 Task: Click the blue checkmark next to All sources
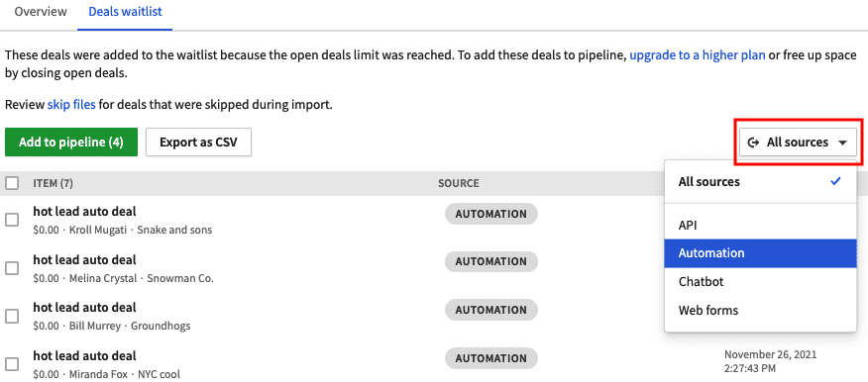(836, 181)
